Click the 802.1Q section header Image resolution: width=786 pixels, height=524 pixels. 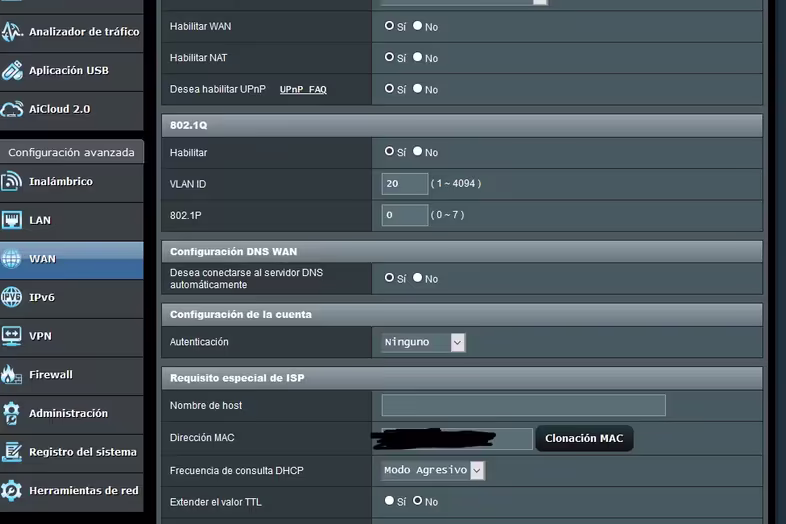point(462,125)
